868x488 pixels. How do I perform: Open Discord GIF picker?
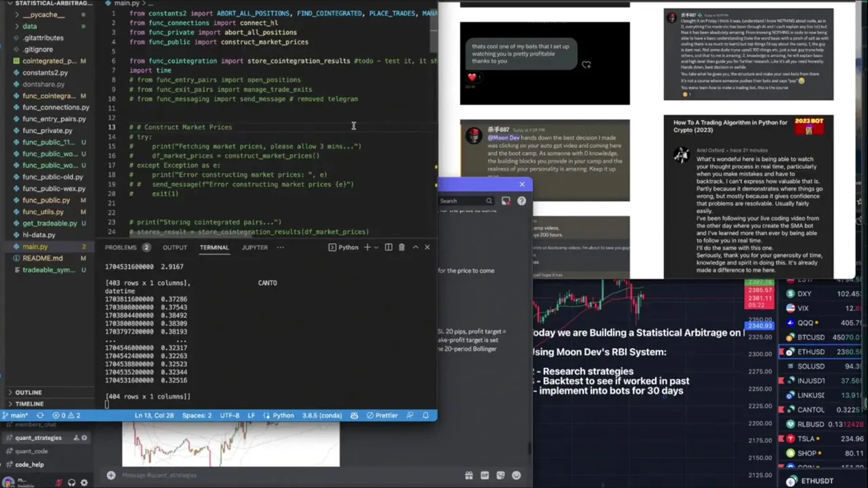[x=484, y=476]
